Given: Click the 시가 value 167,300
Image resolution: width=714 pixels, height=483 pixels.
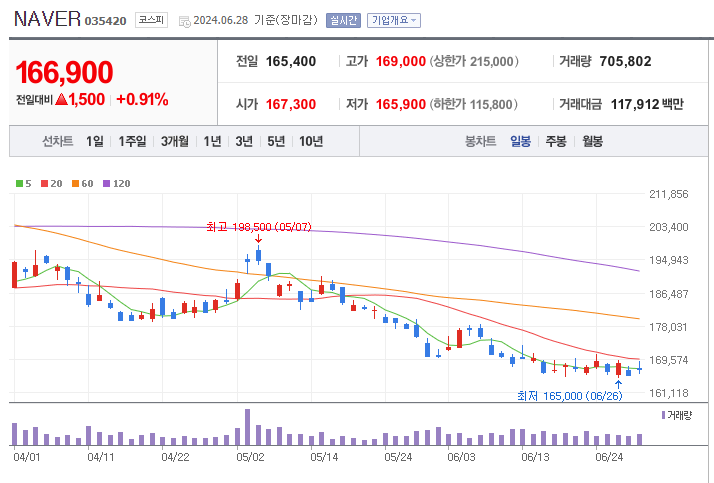Looking at the screenshot, I should coord(291,104).
